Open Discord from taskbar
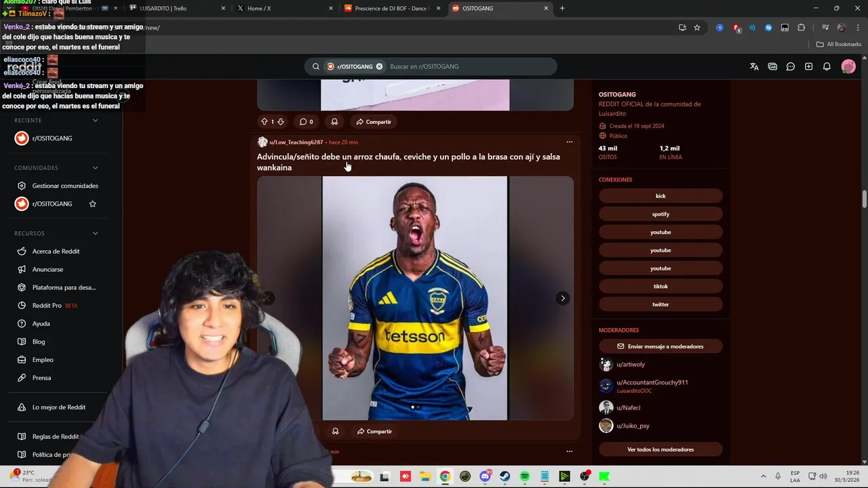The height and width of the screenshot is (488, 868). pos(485,476)
